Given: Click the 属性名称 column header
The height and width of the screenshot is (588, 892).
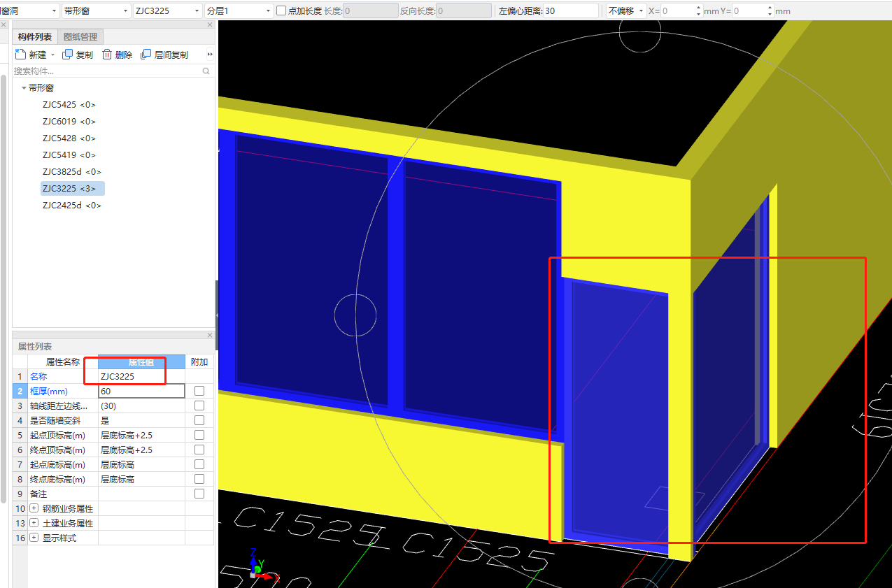Looking at the screenshot, I should [x=62, y=361].
